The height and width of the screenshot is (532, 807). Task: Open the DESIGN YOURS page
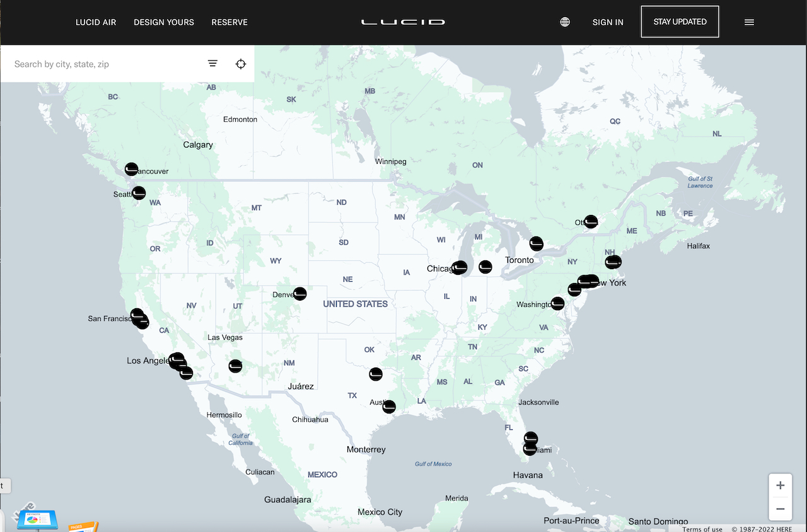pyautogui.click(x=164, y=22)
